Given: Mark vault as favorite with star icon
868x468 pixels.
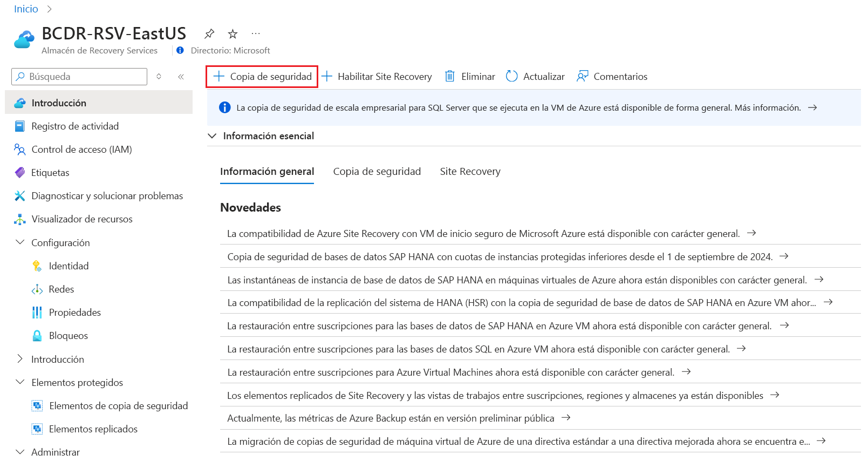Looking at the screenshot, I should (233, 34).
